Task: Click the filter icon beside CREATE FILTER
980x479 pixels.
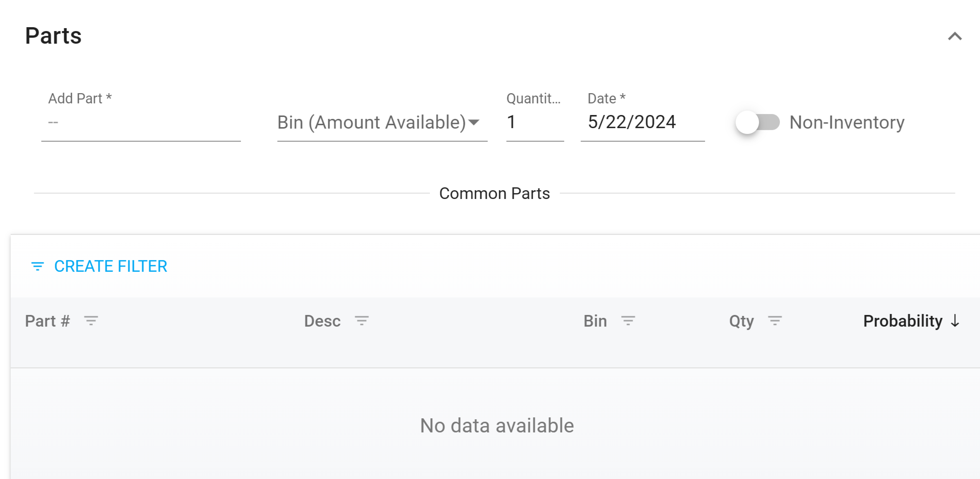Action: (x=37, y=266)
